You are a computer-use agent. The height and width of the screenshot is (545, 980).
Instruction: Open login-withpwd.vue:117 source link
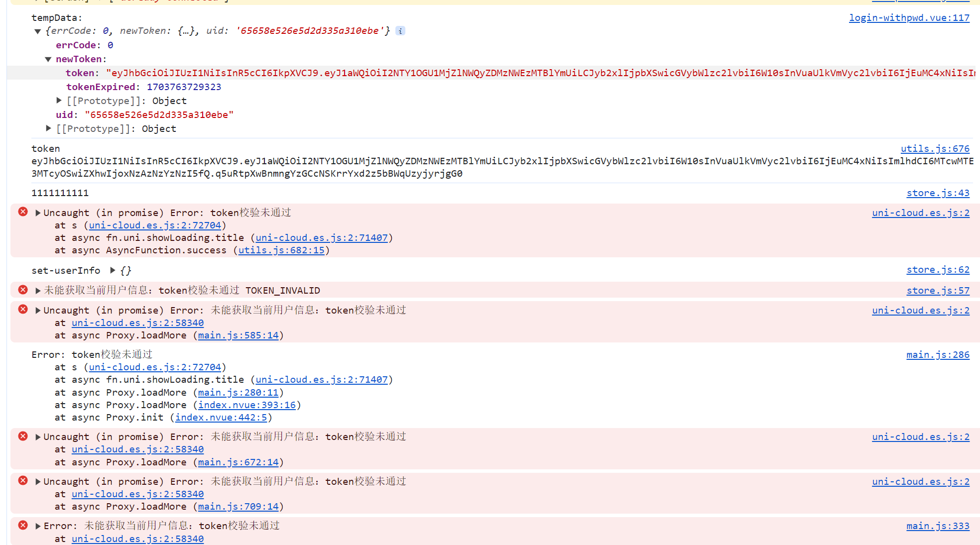tap(909, 18)
